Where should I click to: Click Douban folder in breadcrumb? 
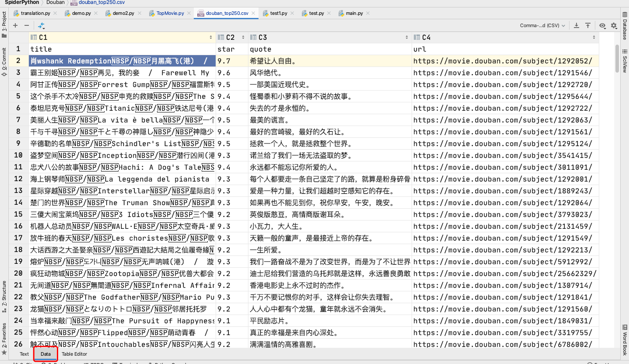click(55, 2)
